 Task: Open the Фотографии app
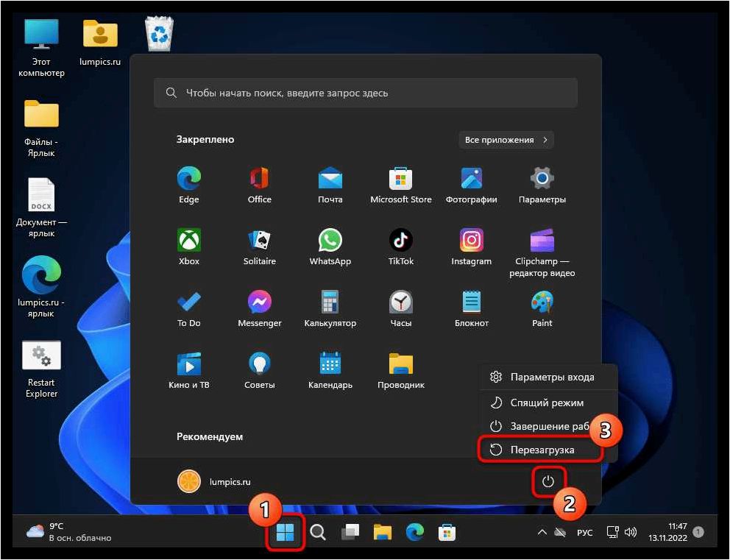click(471, 185)
